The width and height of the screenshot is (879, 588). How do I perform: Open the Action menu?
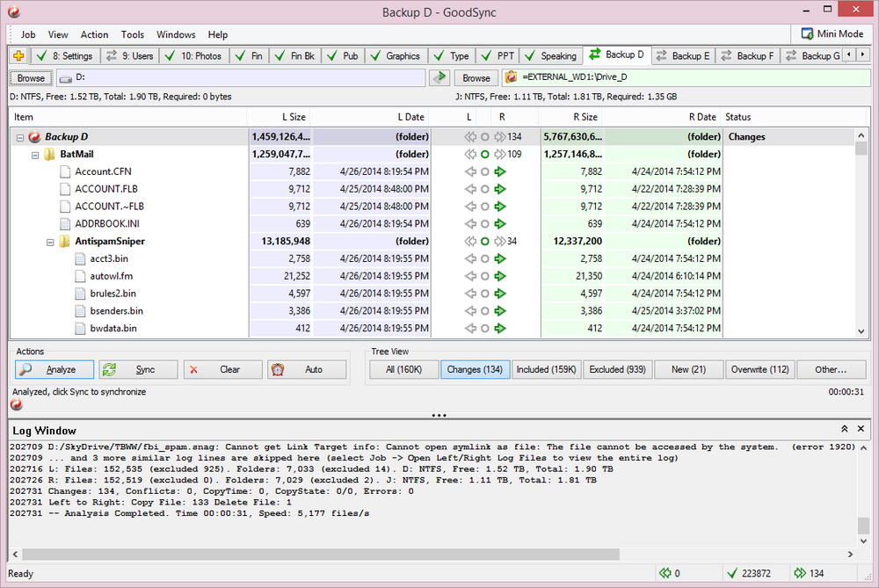94,35
